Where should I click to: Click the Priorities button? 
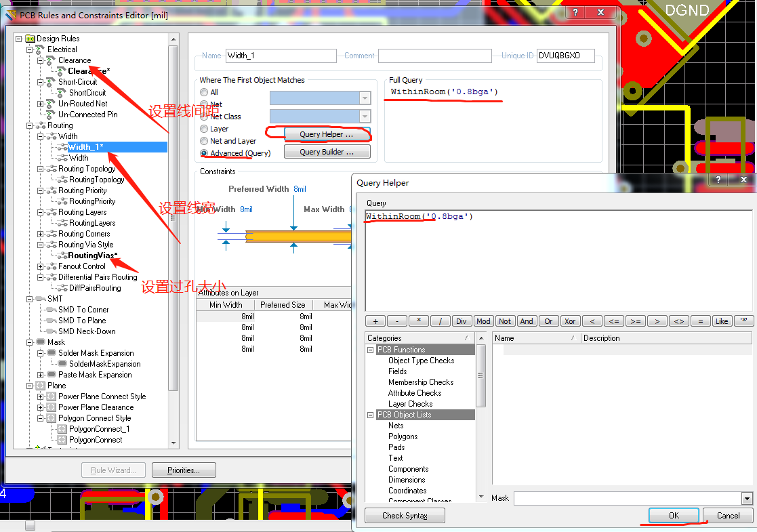pos(184,470)
